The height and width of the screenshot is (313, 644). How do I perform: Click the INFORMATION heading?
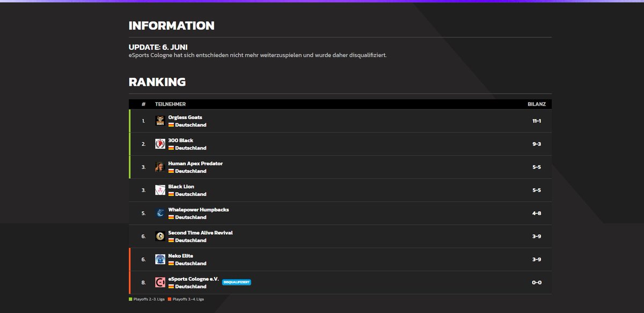coord(172,26)
